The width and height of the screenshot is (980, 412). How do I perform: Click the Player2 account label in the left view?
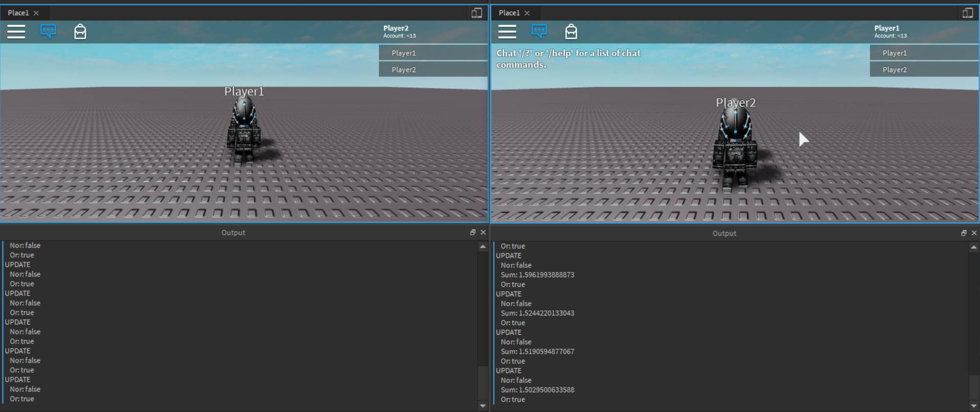[399, 32]
